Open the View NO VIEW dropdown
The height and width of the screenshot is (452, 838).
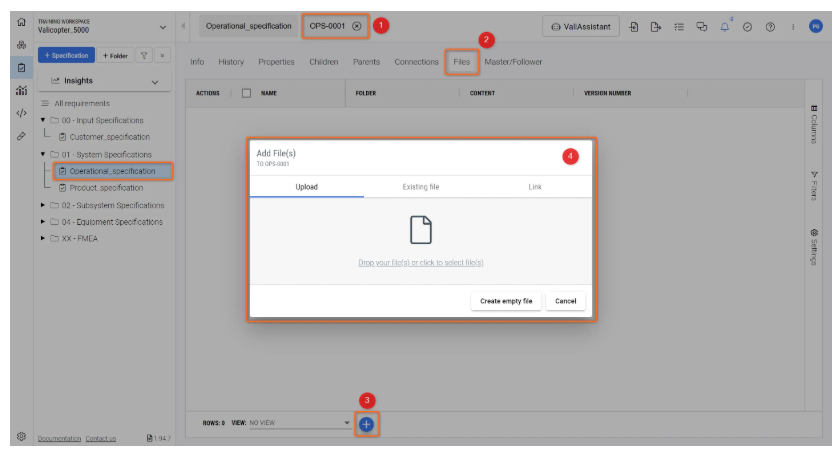(299, 423)
